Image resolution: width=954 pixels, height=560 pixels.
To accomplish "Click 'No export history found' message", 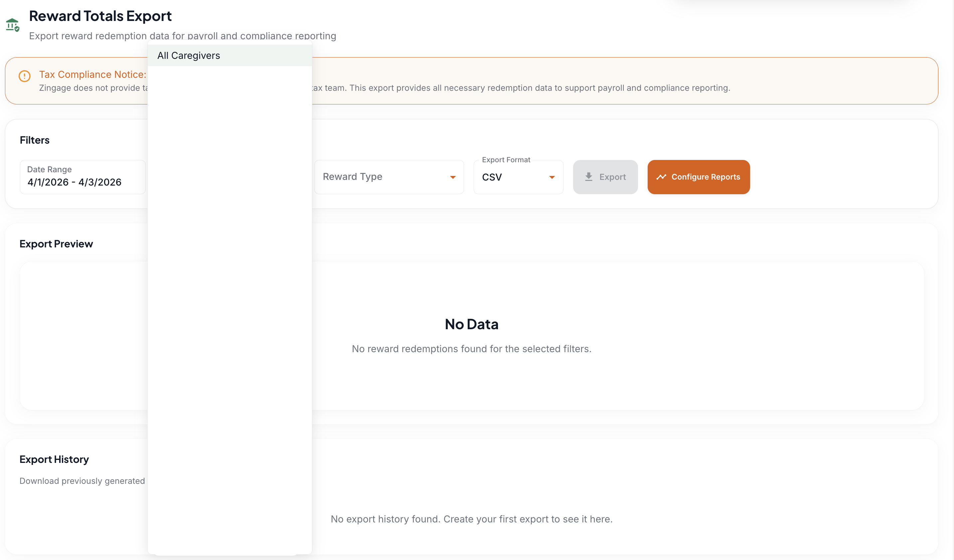I will tap(471, 519).
